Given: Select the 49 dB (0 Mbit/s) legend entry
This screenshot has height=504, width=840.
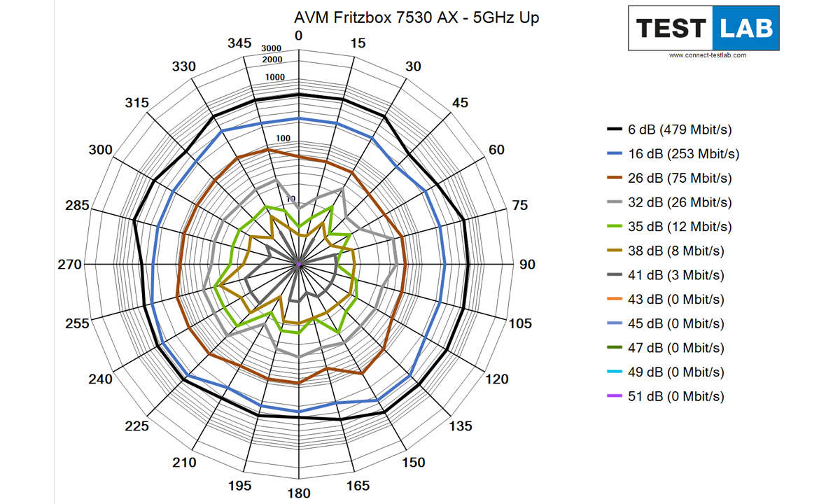Looking at the screenshot, I should (666, 372).
